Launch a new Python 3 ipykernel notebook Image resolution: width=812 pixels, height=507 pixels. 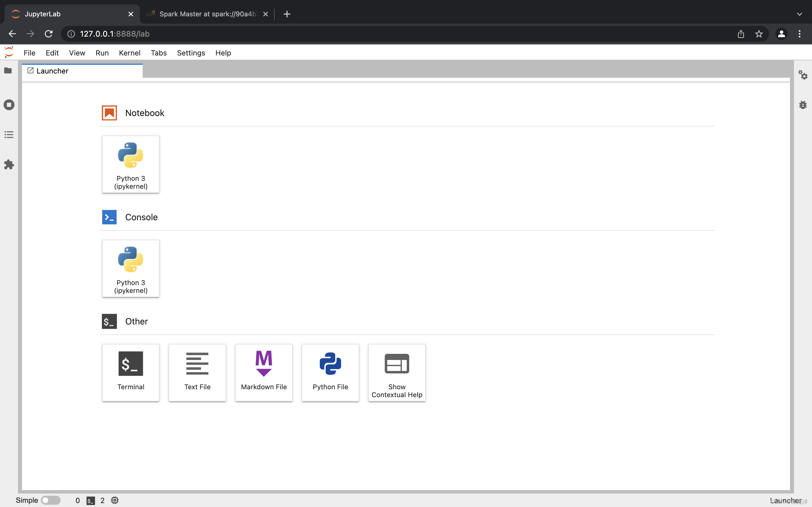pyautogui.click(x=131, y=164)
